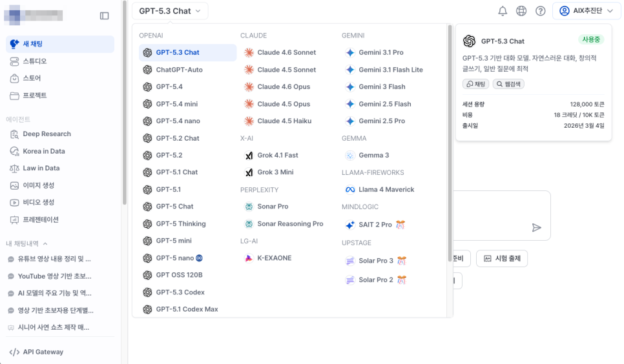Open chat 'YouTube 영상 기반 초보...'
The width and height of the screenshot is (624, 364).
tap(54, 276)
